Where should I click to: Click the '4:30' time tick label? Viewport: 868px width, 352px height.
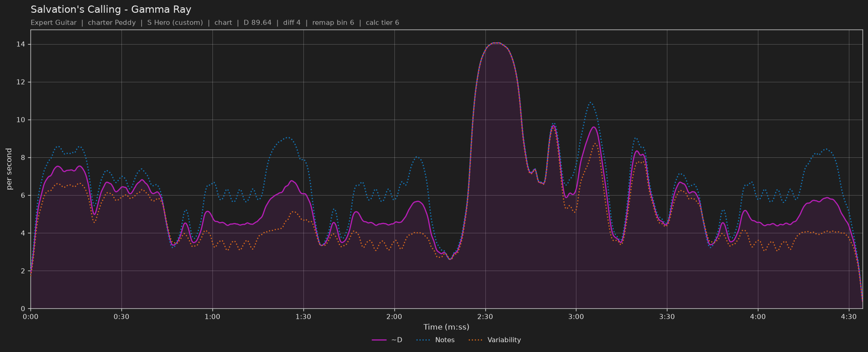coord(849,317)
